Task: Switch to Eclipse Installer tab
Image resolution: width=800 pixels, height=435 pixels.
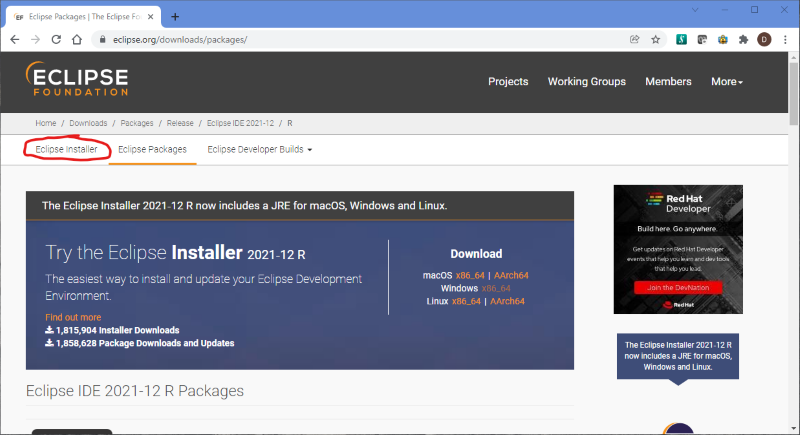Action: point(66,149)
